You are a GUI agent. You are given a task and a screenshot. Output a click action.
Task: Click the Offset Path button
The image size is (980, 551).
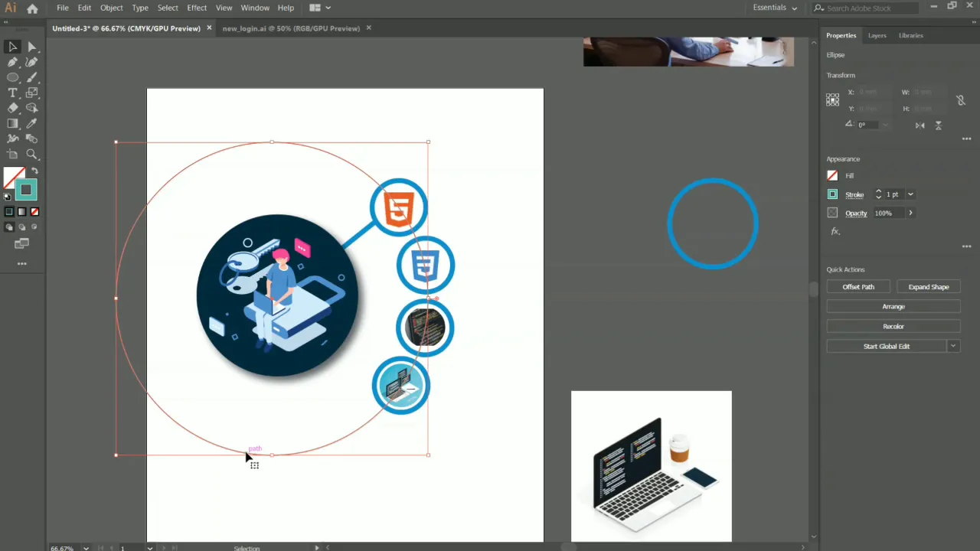pyautogui.click(x=858, y=287)
